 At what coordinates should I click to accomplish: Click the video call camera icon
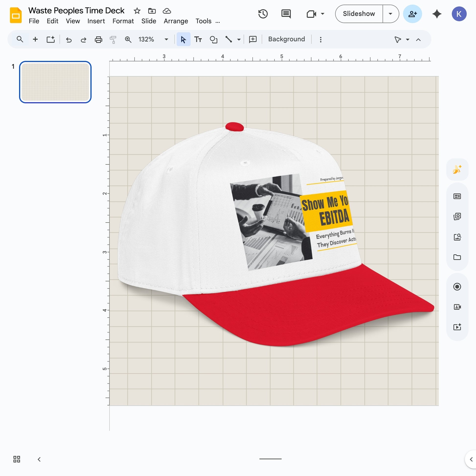pos(311,14)
